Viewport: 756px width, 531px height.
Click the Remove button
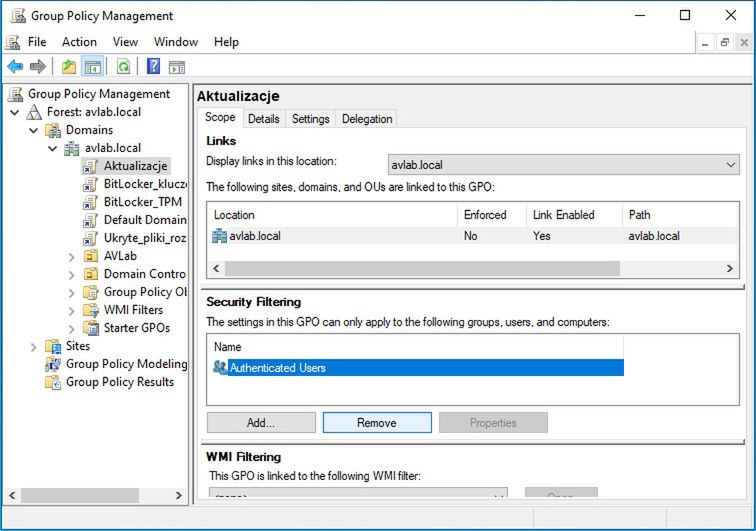pyautogui.click(x=377, y=423)
